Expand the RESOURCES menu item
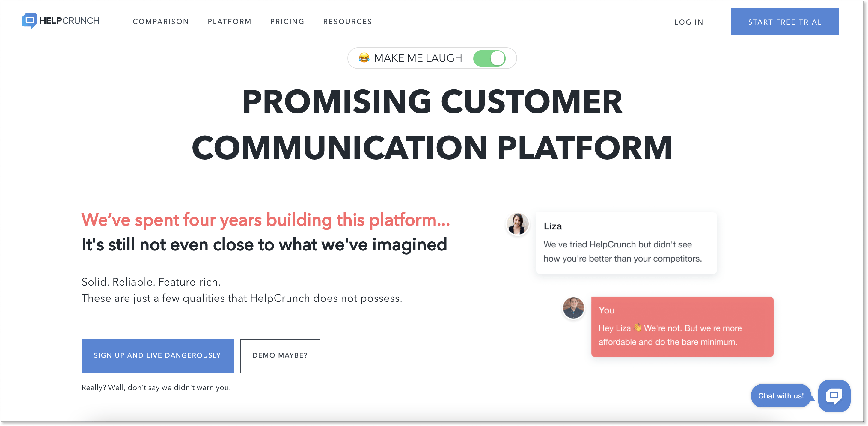This screenshot has width=868, height=426. pos(348,22)
